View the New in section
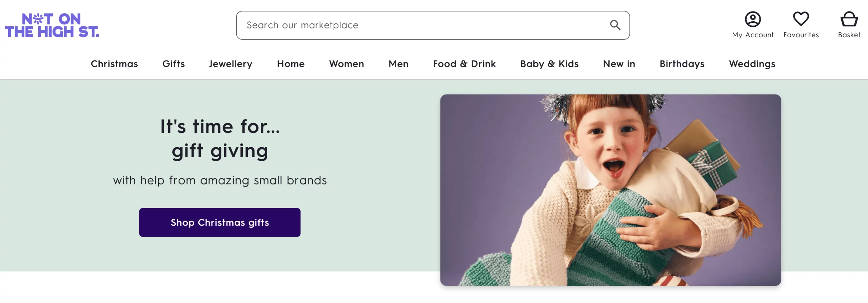868x303 pixels. 619,64
